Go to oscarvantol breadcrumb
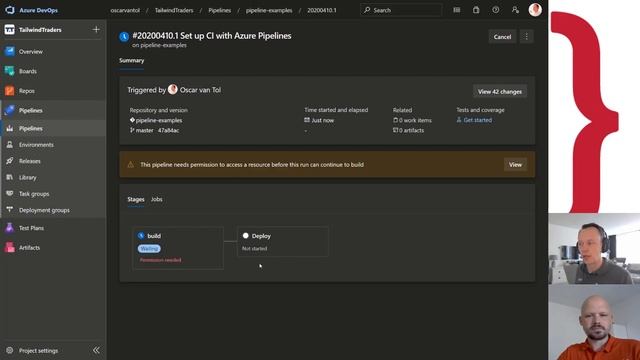 coord(125,10)
